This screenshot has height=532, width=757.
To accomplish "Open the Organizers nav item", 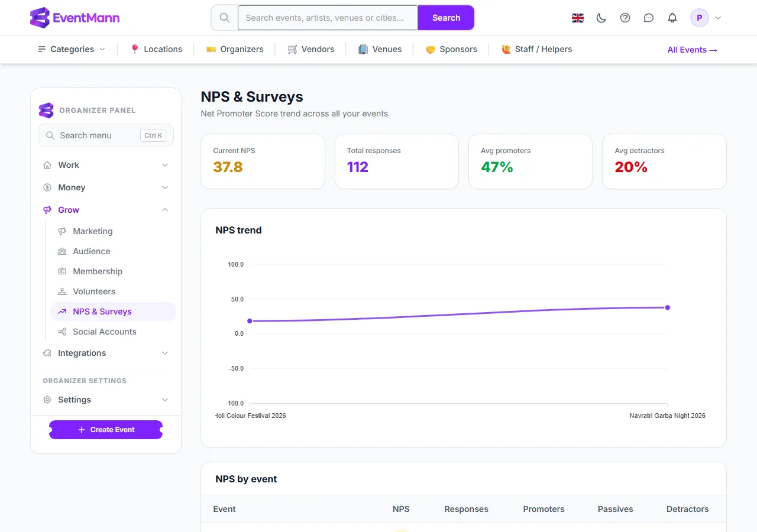I will click(235, 49).
